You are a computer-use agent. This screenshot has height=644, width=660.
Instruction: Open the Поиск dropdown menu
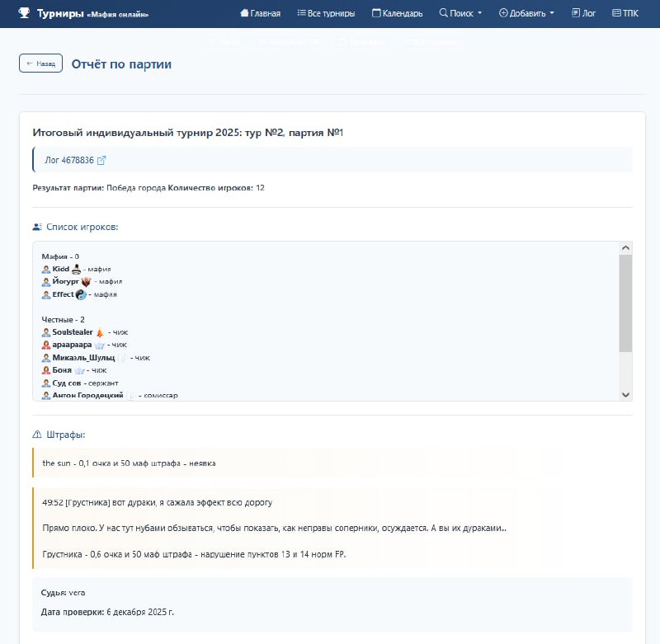(x=461, y=13)
